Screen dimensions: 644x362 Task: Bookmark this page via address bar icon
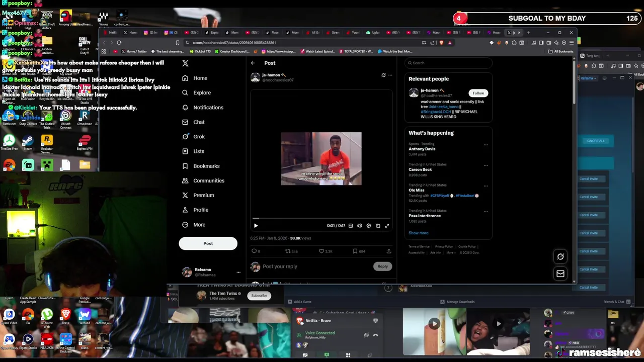point(177,43)
